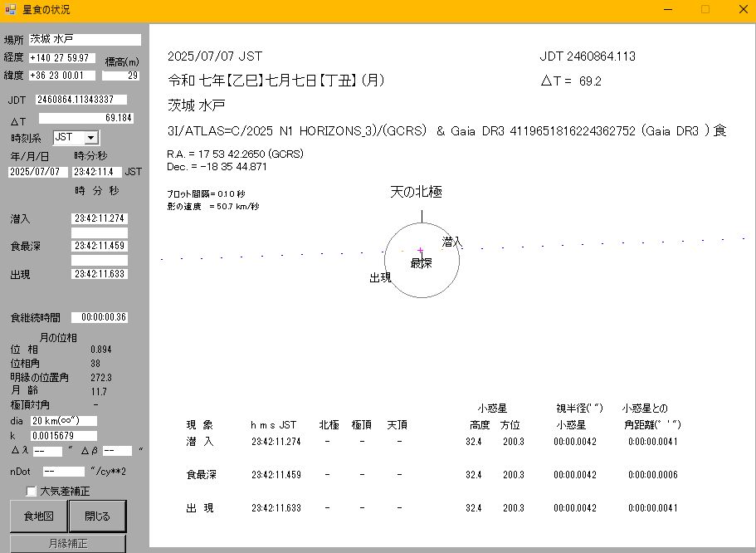
Task: Click the Δλ input field
Action: pos(47,451)
